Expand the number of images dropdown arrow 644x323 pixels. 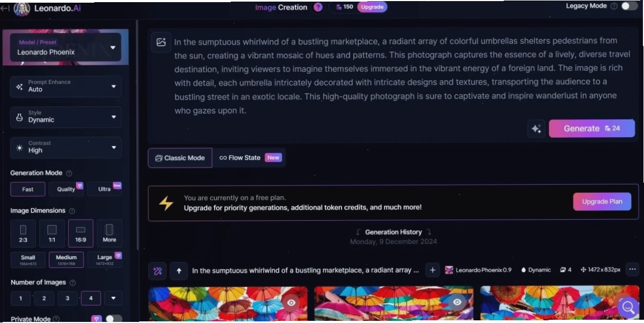click(x=113, y=298)
